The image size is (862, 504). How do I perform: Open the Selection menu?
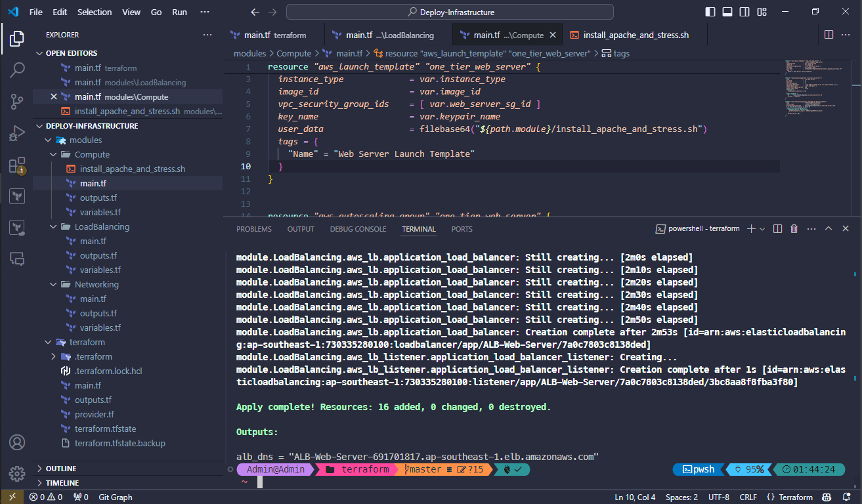tap(95, 12)
